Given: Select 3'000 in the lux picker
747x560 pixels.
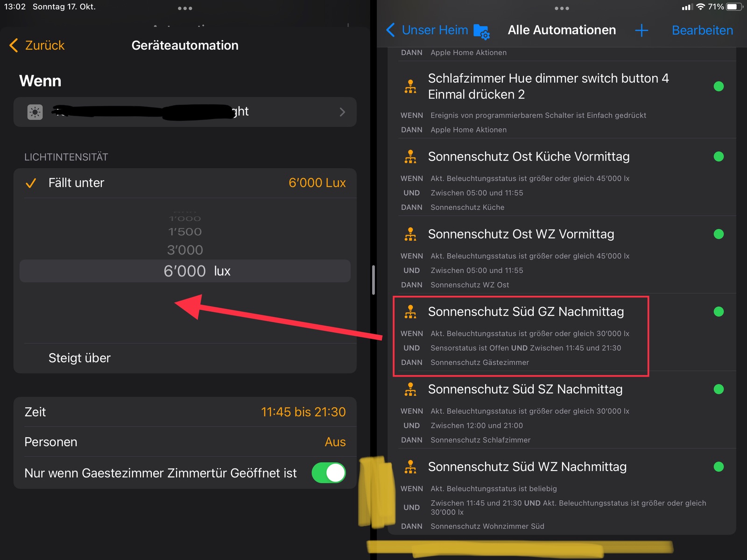Looking at the screenshot, I should pyautogui.click(x=185, y=250).
